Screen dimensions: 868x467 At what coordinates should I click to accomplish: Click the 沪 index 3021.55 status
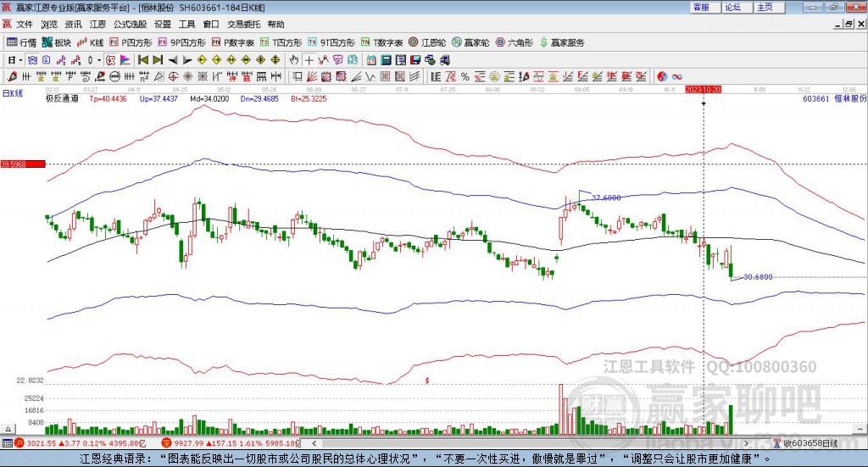(x=80, y=443)
